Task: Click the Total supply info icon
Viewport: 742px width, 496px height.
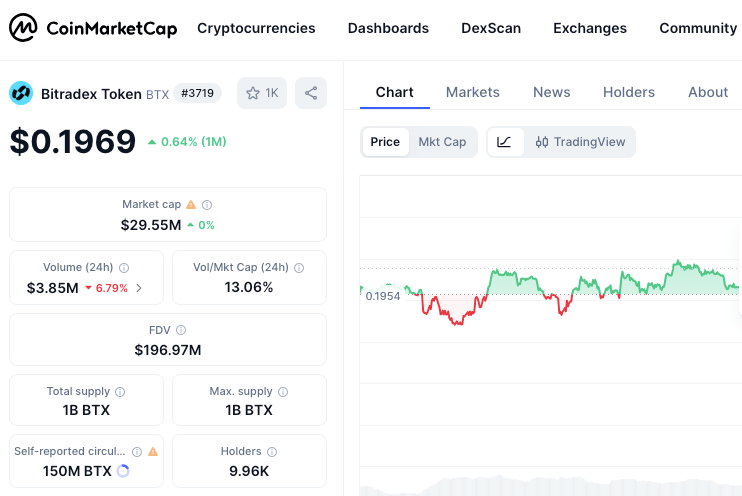Action: (120, 392)
